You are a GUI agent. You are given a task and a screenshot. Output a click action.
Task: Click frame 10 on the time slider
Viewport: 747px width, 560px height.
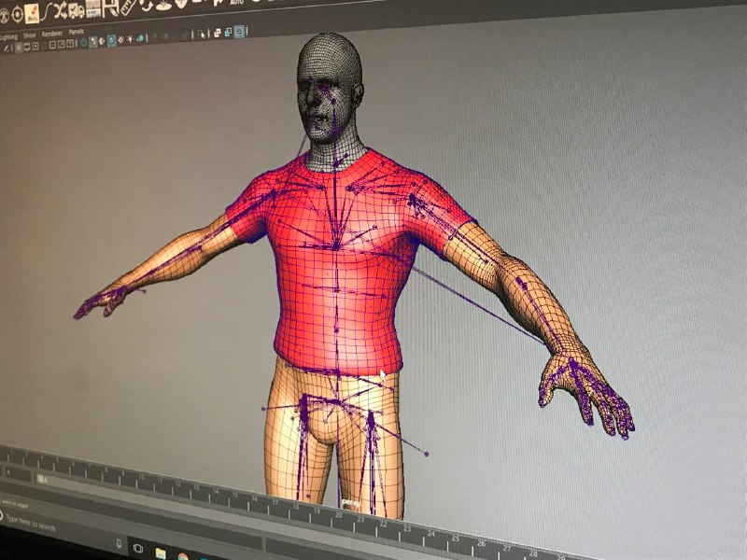coord(142,477)
